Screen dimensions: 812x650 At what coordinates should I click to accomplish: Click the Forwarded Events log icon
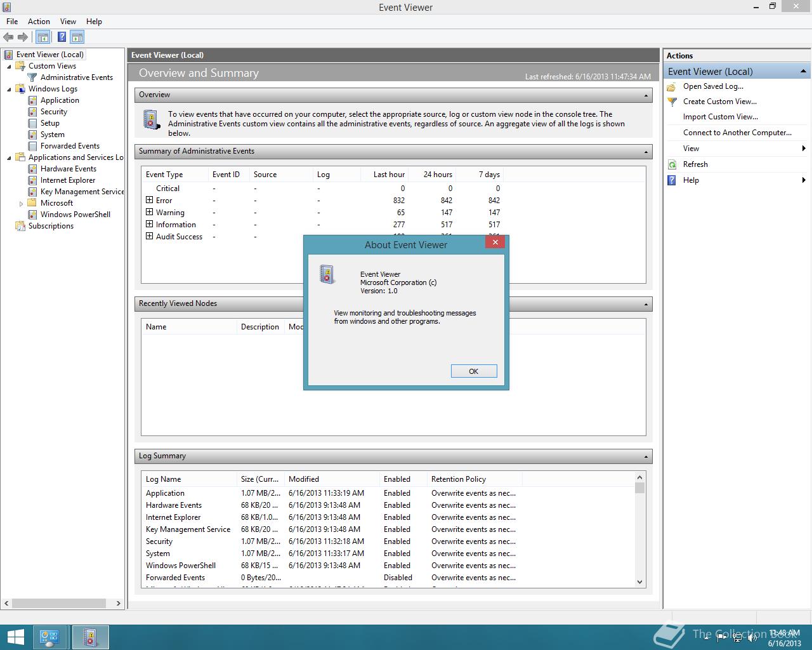[x=32, y=146]
